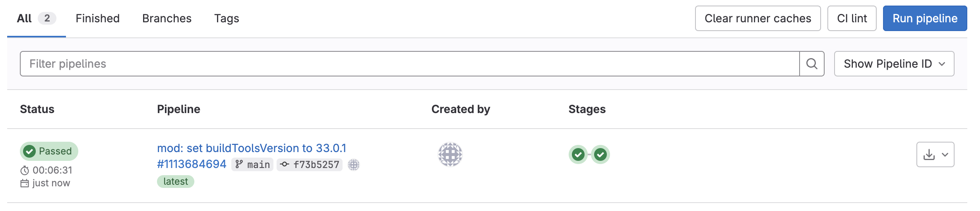Click small committer avatar beside f73b5257
Viewport: 980px width, 211px height.
click(354, 165)
